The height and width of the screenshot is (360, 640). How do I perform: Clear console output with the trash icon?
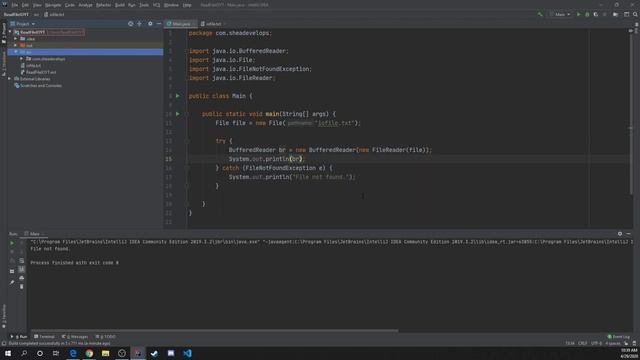pos(22,287)
